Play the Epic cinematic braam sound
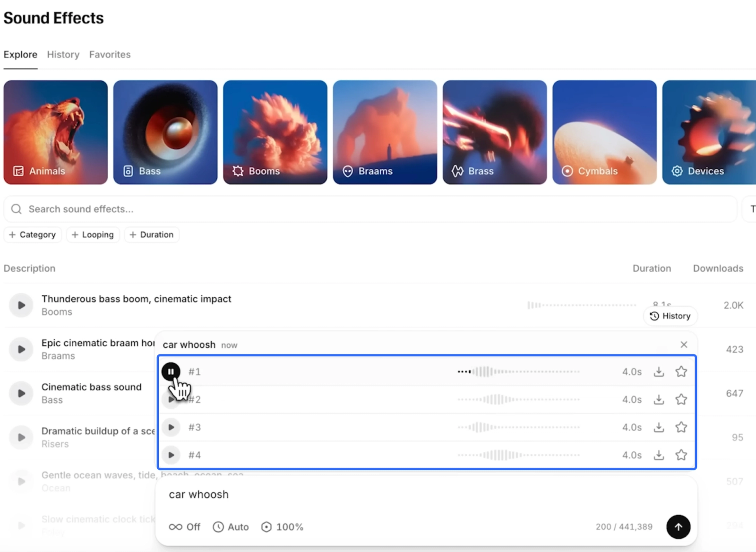Viewport: 756px width, 552px height. point(21,349)
